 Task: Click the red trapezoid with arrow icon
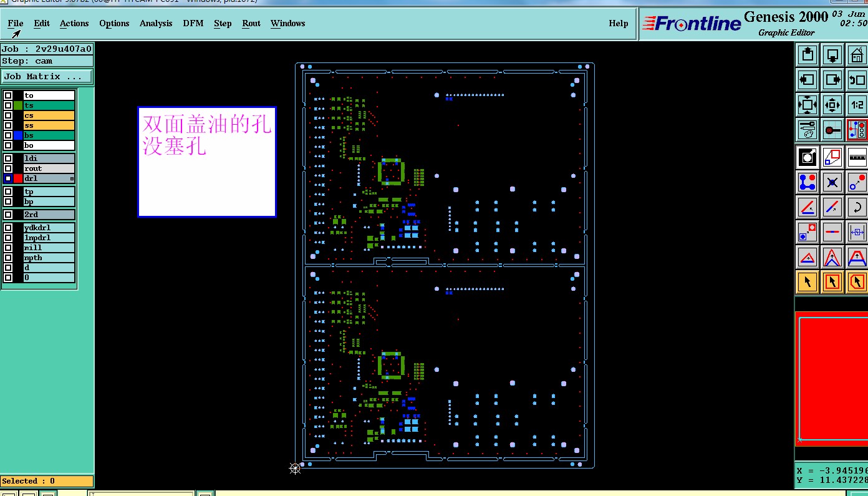tap(857, 257)
